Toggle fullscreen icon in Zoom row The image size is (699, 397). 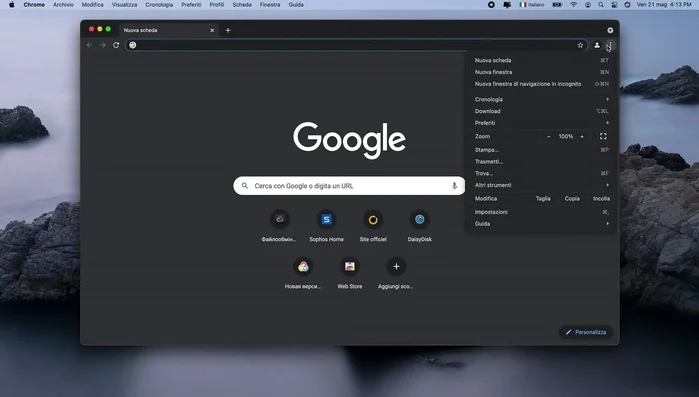(x=603, y=136)
